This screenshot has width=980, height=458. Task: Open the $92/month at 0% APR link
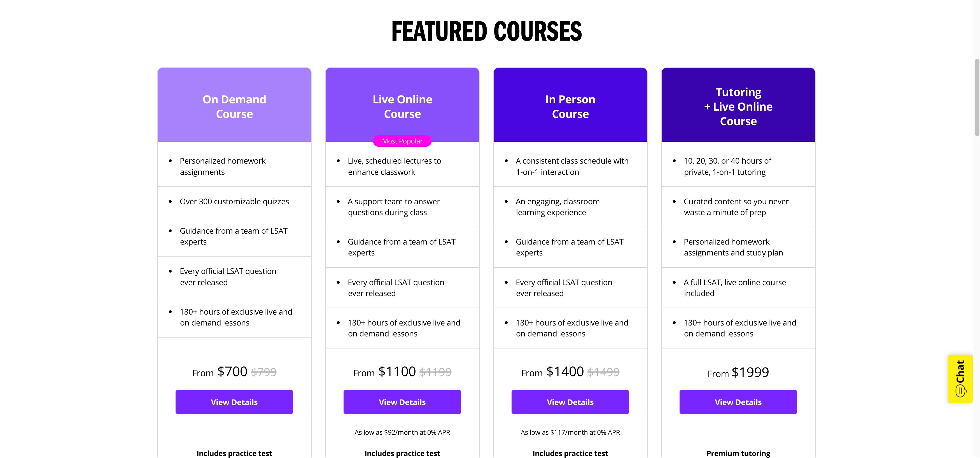[402, 433]
